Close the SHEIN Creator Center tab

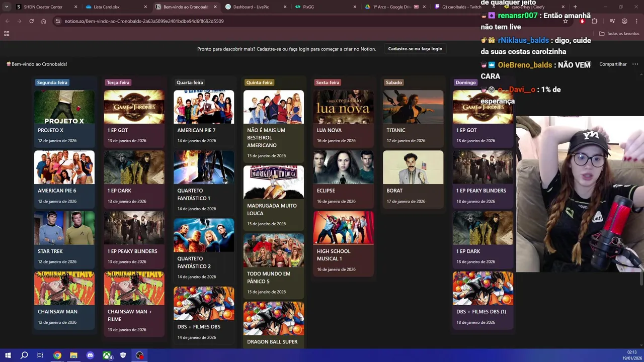pyautogui.click(x=76, y=7)
